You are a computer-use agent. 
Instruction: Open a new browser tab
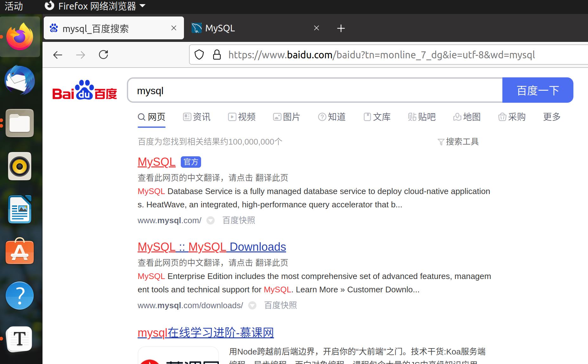pyautogui.click(x=341, y=28)
